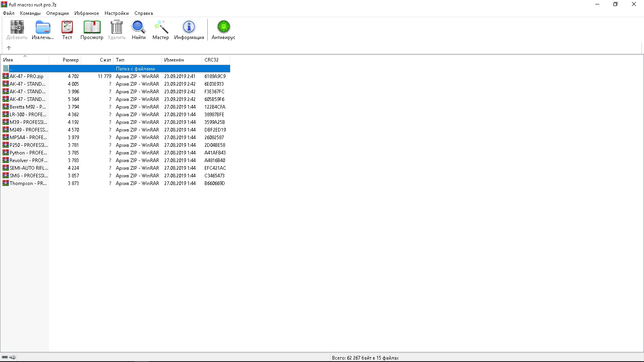The width and height of the screenshot is (644, 362).
Task: Click CRC32 value EFC421AC
Action: pyautogui.click(x=215, y=168)
